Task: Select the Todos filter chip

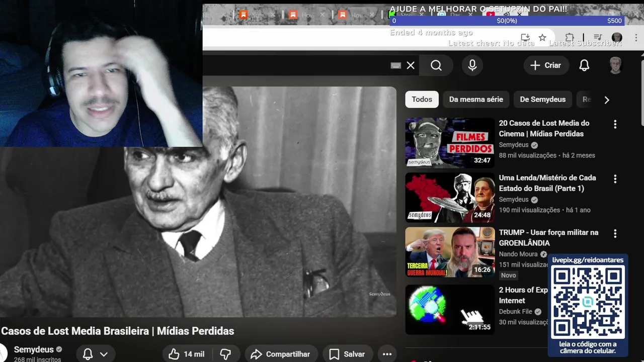Action: pyautogui.click(x=422, y=100)
